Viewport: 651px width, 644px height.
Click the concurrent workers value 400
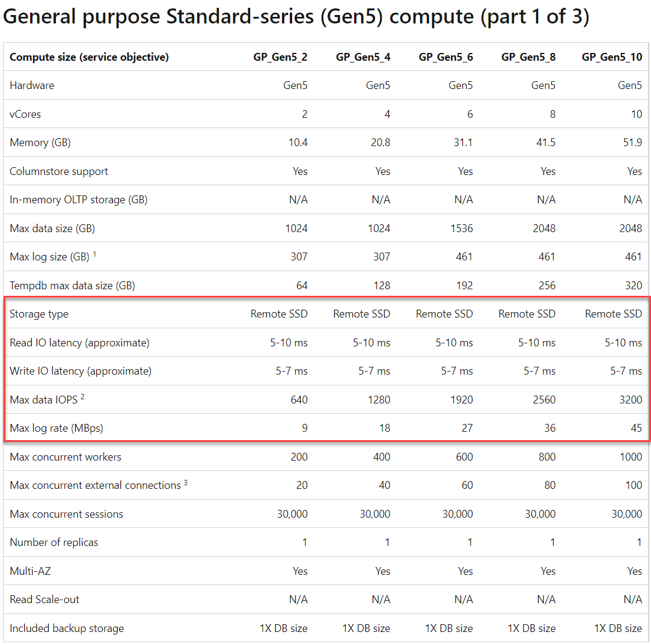coord(382,457)
